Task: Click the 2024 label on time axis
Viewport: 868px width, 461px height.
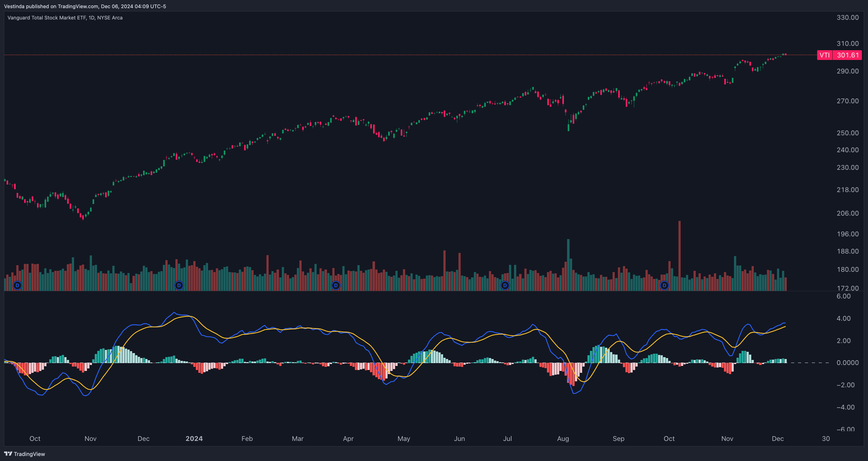Action: pos(194,438)
